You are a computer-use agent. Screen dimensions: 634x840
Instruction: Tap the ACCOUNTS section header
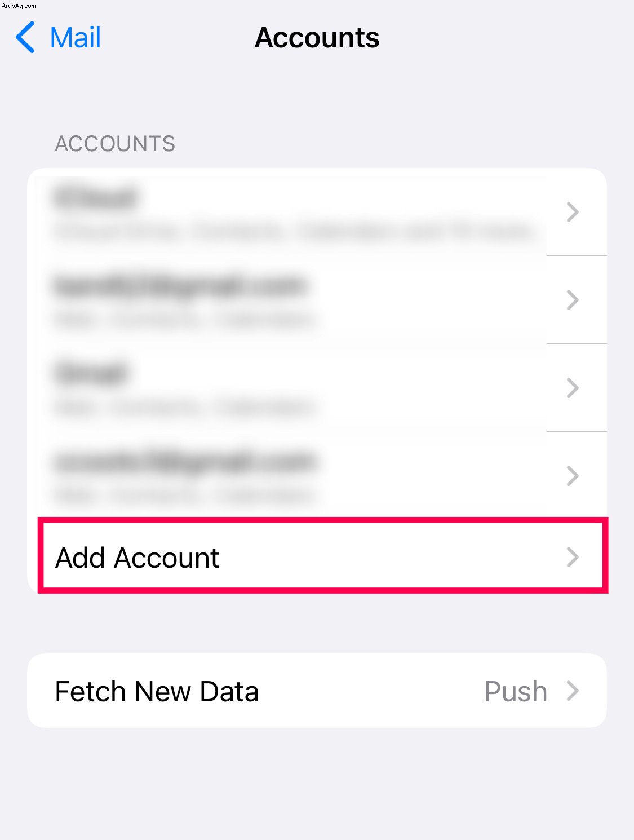point(115,144)
